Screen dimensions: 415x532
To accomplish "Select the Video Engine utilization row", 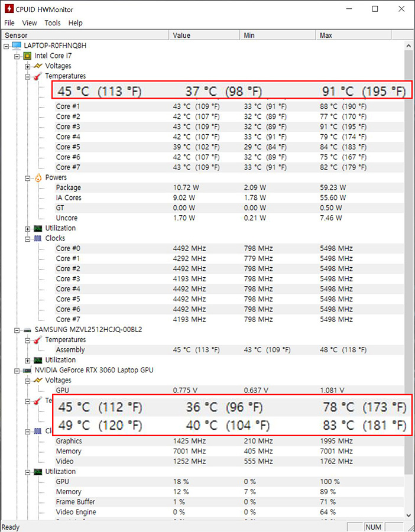I will pos(229,512).
